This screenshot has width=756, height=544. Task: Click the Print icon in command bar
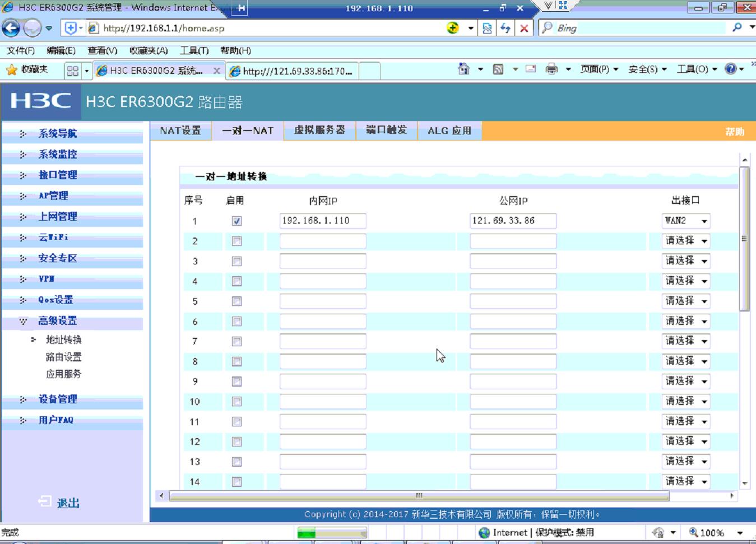point(551,69)
